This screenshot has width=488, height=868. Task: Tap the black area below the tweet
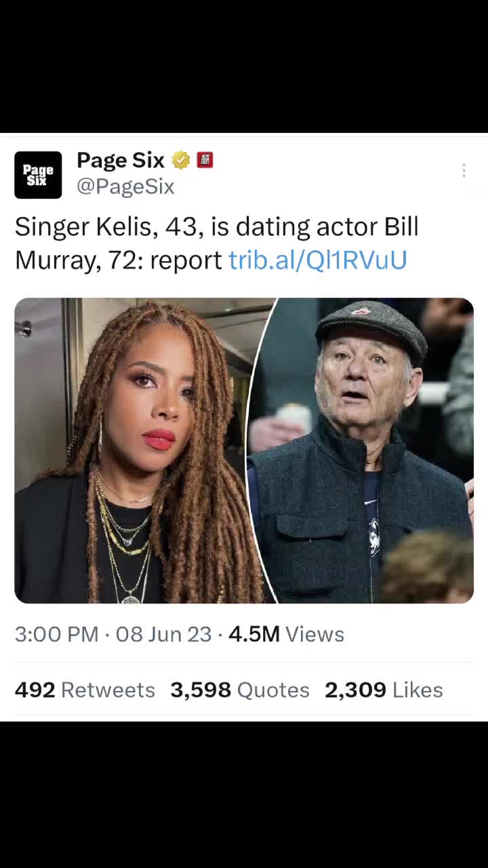pos(244,793)
